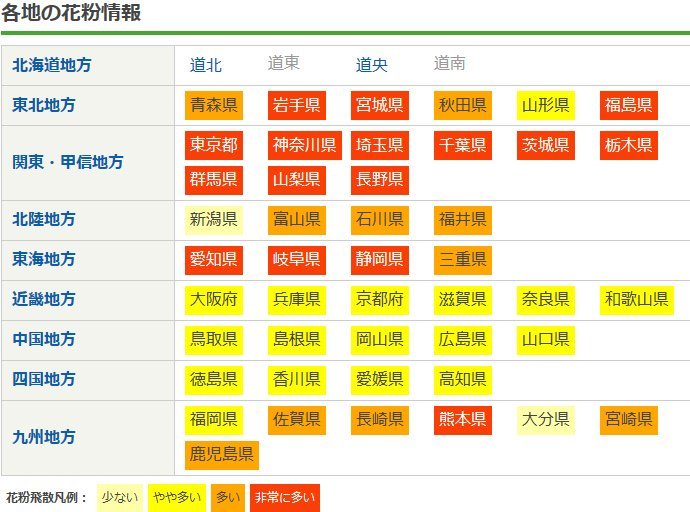Open 鹿児島県 pollen information
Screen dimensions: 690x512
pyautogui.click(x=222, y=455)
